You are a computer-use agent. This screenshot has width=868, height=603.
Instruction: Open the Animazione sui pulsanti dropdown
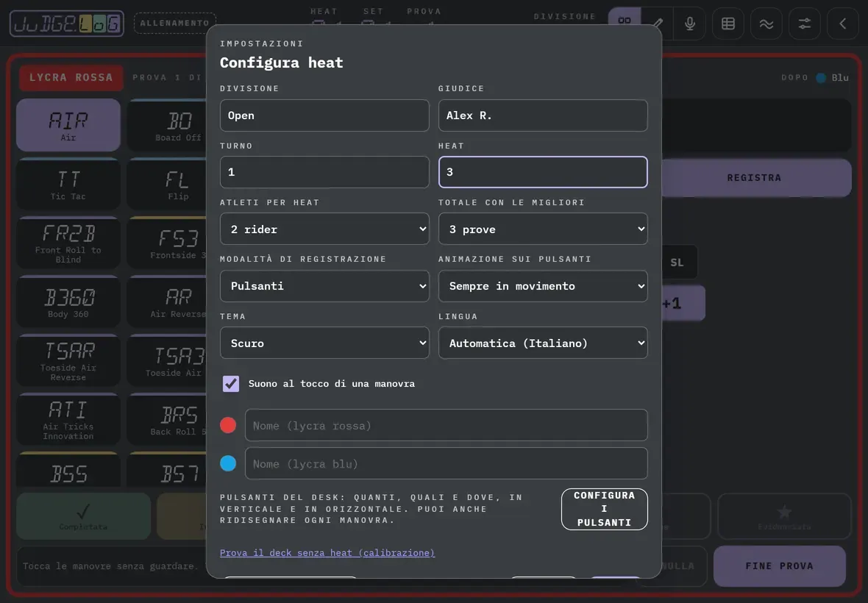point(543,286)
